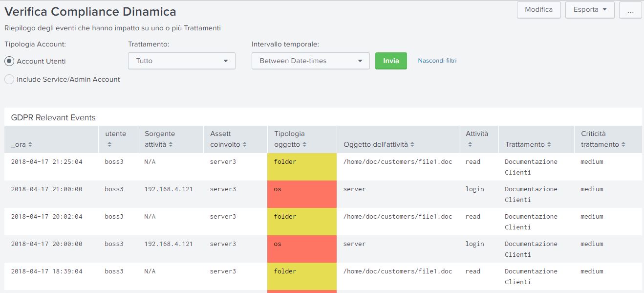Click IP 192.168.4.121 in 21:00:00 row
The height and width of the screenshot is (293, 644).
pos(169,189)
